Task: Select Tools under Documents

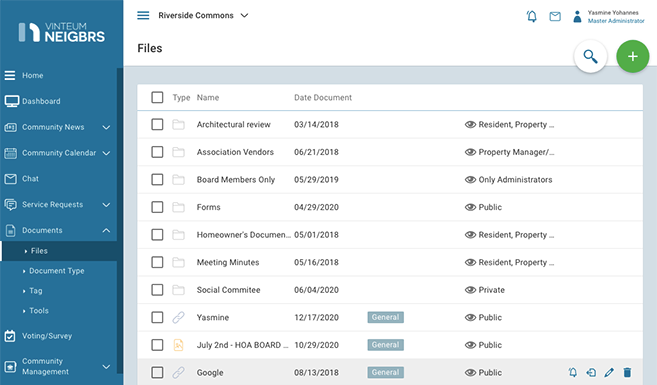Action: (x=39, y=311)
